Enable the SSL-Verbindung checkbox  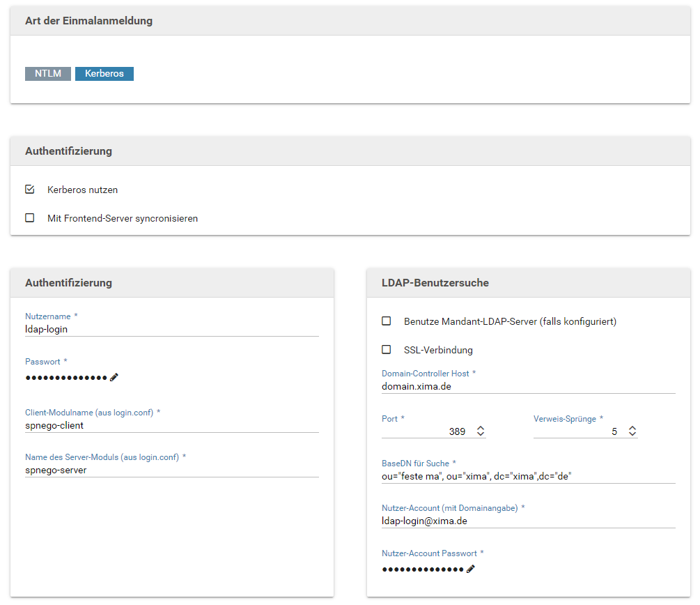point(387,350)
